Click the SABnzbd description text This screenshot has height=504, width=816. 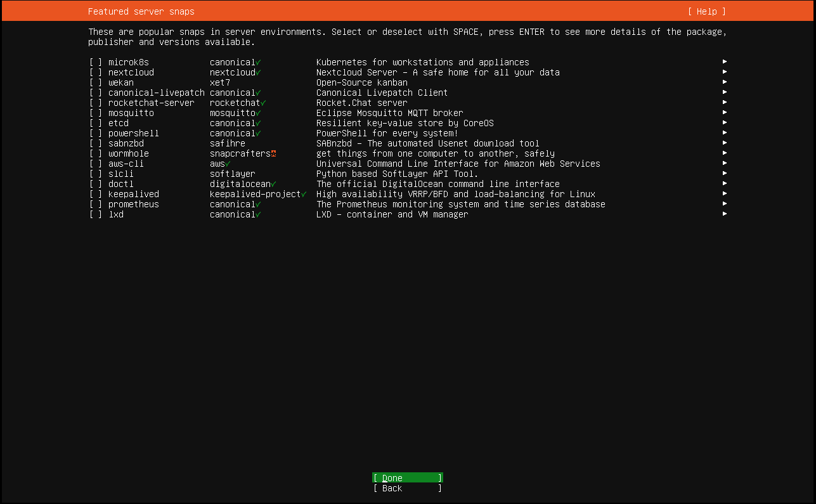(x=428, y=143)
